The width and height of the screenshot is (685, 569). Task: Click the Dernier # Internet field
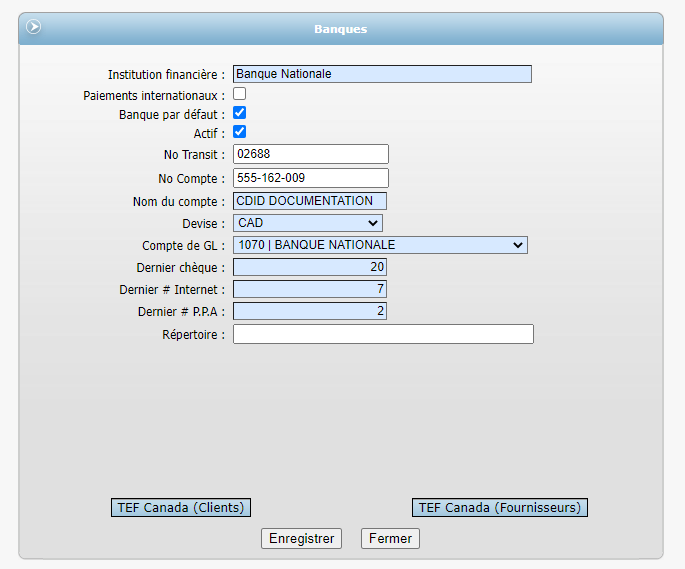[310, 289]
